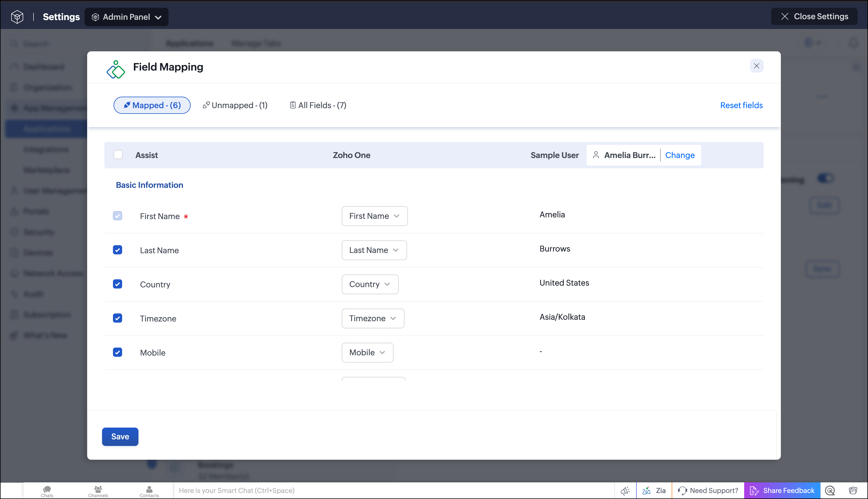Image resolution: width=868 pixels, height=499 pixels.
Task: Switch to the Unmapped - (1) tab
Action: point(235,105)
